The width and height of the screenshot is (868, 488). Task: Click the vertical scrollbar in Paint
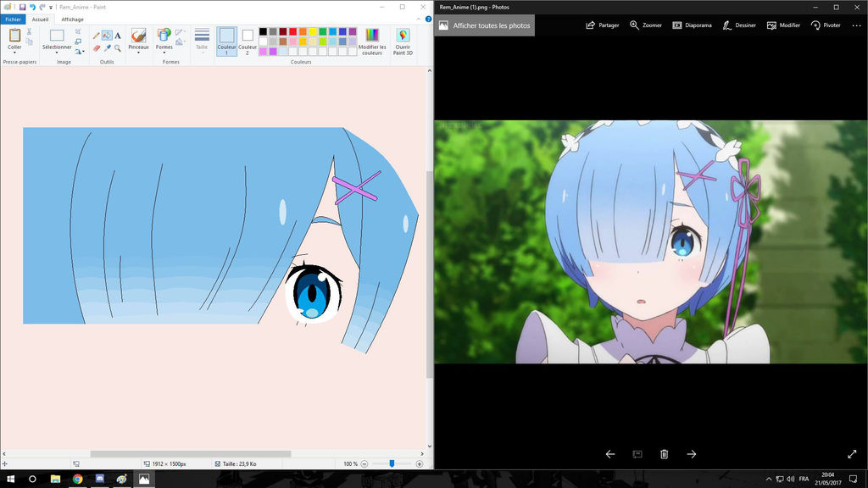click(430, 274)
